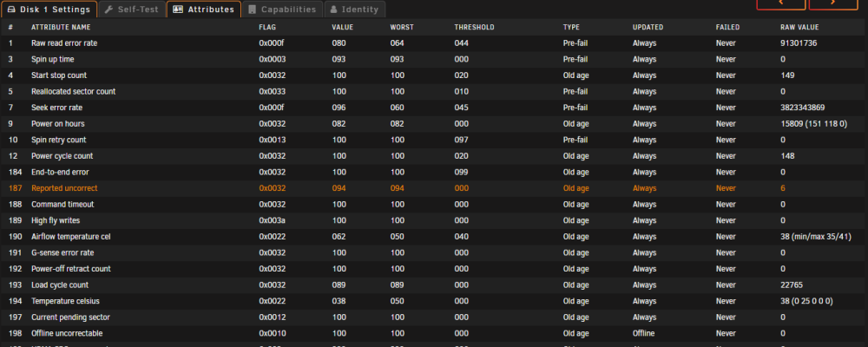Select the High fly writes attribute

56,220
